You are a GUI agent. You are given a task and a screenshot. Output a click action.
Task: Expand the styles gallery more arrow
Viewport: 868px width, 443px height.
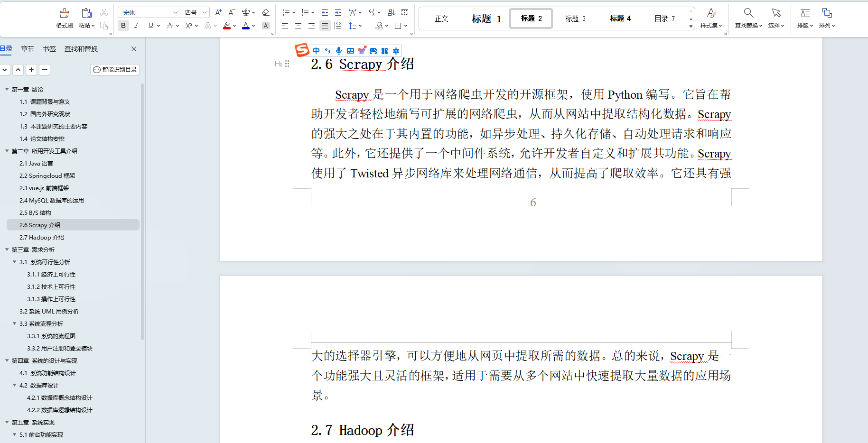click(x=691, y=26)
